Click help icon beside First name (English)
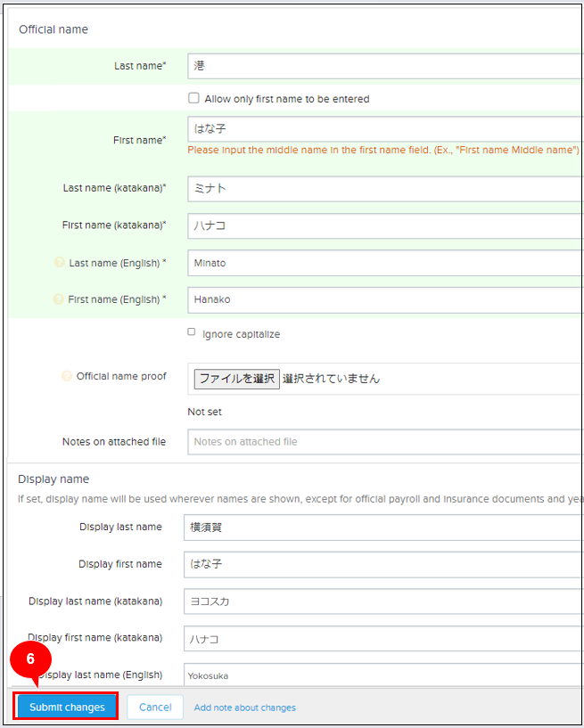Image resolution: width=584 pixels, height=728 pixels. 59,300
